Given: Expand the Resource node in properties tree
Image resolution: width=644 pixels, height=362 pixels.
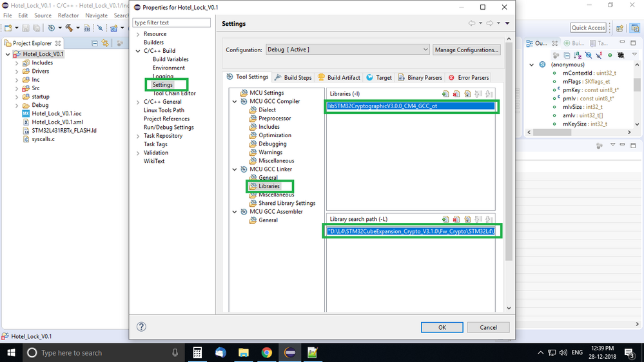Looking at the screenshot, I should pos(138,34).
